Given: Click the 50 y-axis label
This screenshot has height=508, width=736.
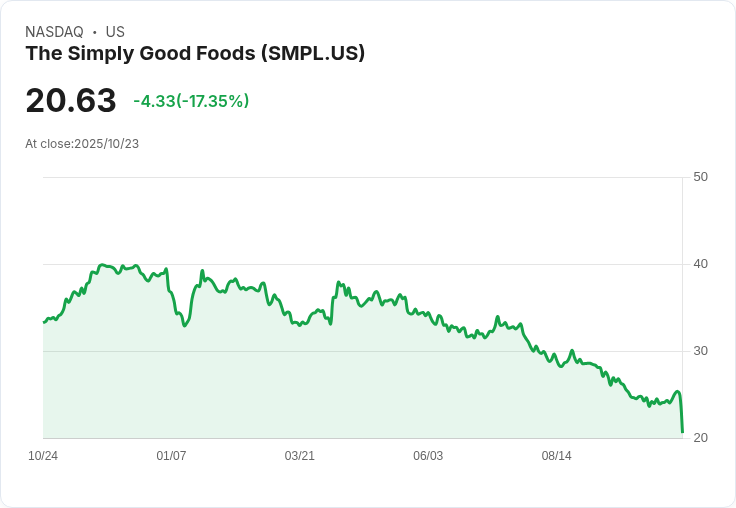Looking at the screenshot, I should [x=700, y=177].
